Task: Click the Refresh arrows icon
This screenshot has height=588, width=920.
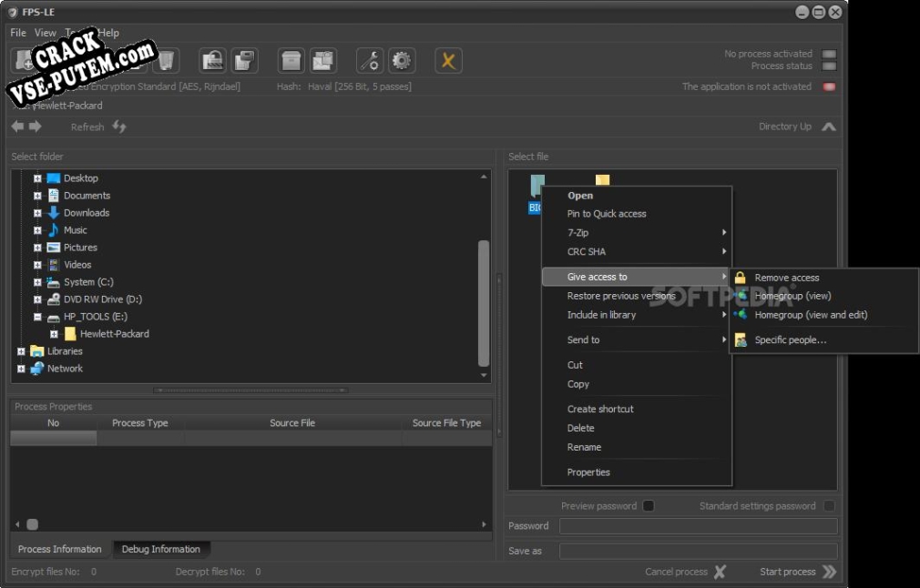Action: coord(119,127)
